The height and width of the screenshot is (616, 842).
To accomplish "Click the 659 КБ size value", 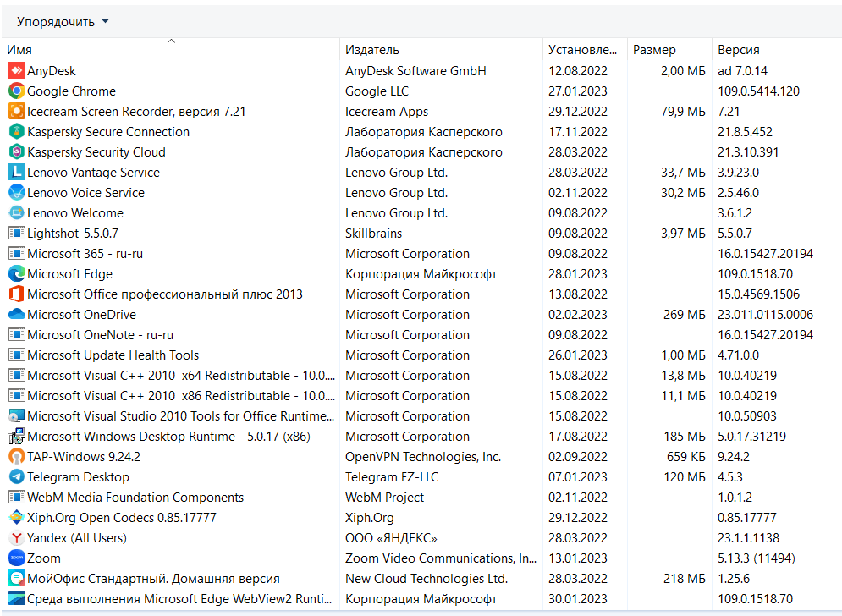I will (x=685, y=456).
